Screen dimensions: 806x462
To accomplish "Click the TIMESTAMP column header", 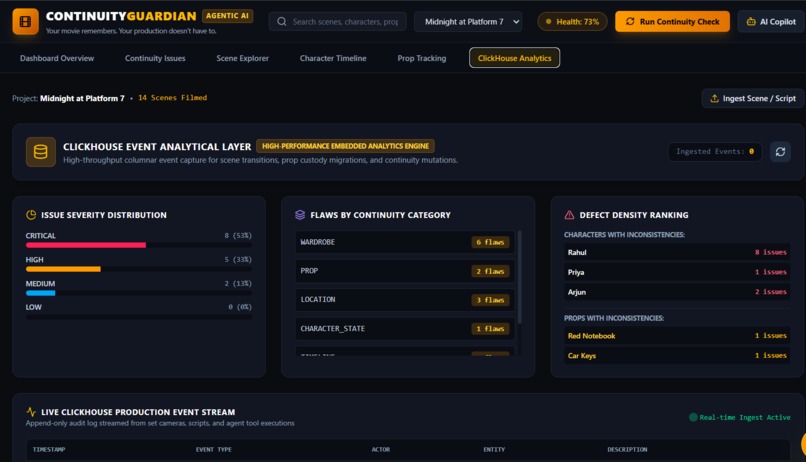I will pyautogui.click(x=49, y=450).
